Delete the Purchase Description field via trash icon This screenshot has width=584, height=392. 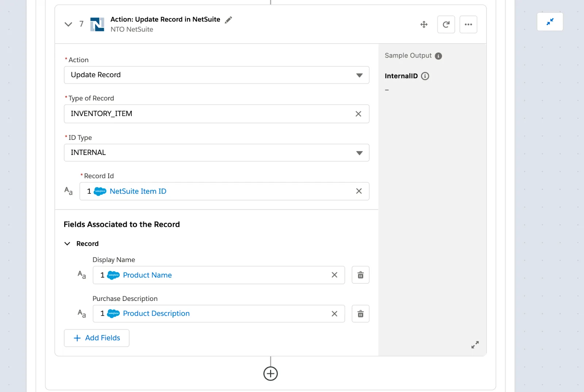click(360, 314)
